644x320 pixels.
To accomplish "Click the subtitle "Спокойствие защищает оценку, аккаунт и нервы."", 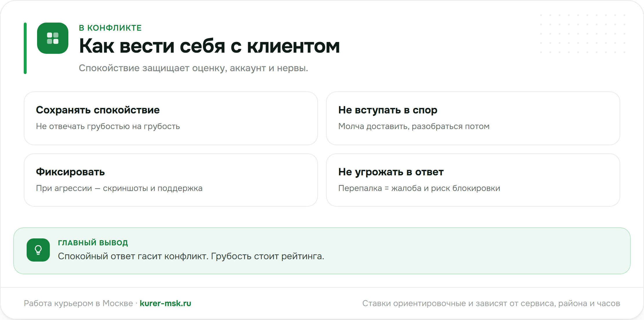I will [x=193, y=68].
